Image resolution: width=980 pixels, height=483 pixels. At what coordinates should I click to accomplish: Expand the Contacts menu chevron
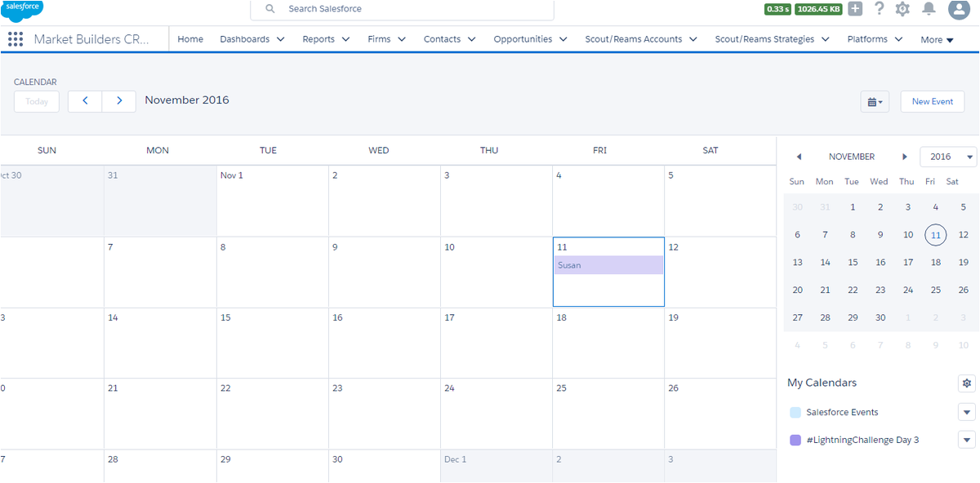472,39
